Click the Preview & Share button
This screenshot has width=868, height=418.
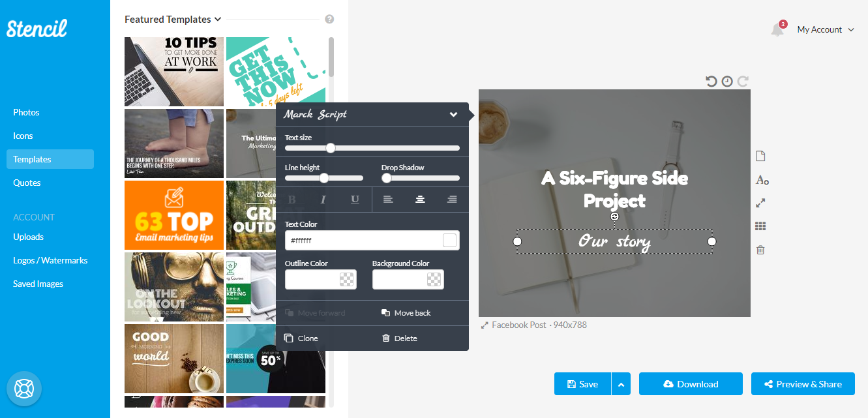coord(803,384)
